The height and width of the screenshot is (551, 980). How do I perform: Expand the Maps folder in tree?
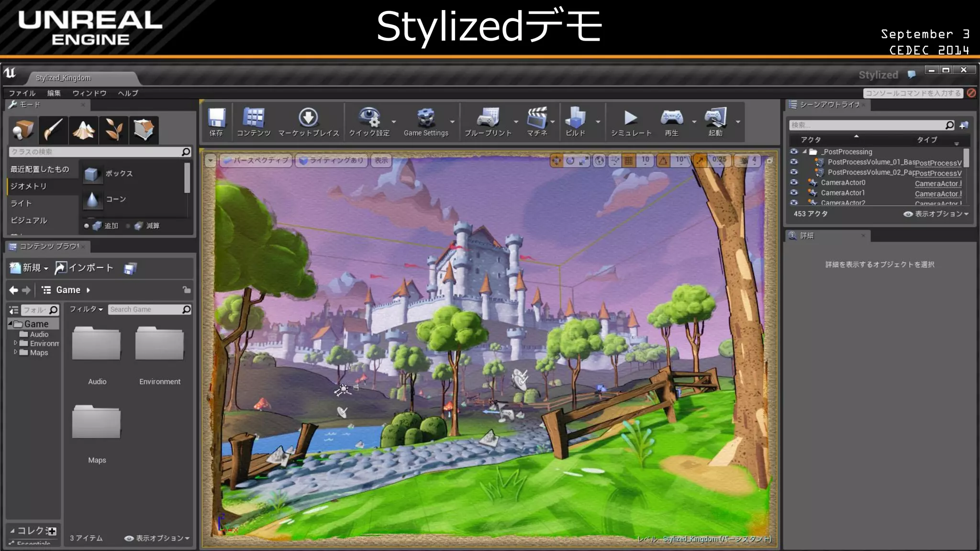point(15,352)
